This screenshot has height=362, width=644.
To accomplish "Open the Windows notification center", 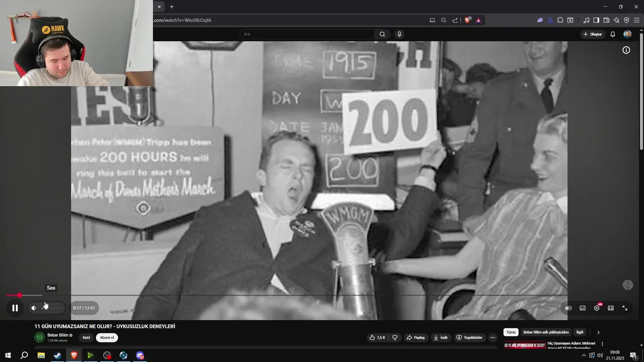I will click(x=633, y=355).
